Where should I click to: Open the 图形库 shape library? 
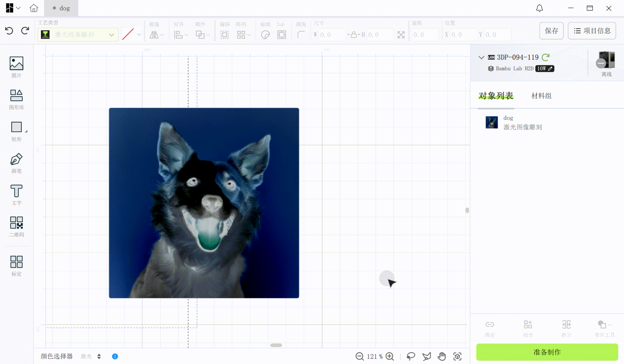[x=17, y=99]
